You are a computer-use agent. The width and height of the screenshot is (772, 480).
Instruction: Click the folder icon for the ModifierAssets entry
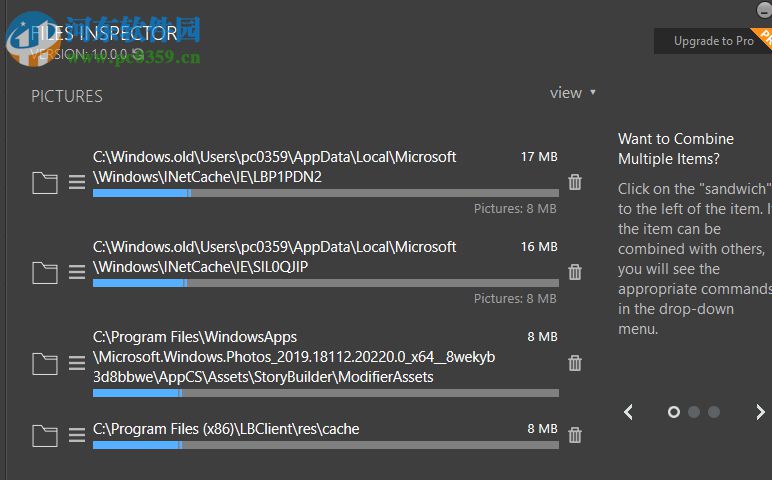[x=45, y=364]
